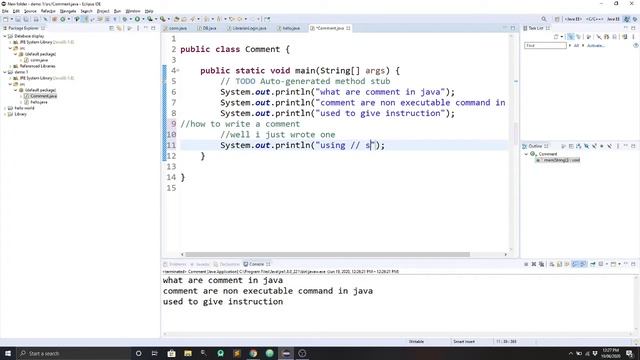Open the Window menu

click(x=133, y=11)
